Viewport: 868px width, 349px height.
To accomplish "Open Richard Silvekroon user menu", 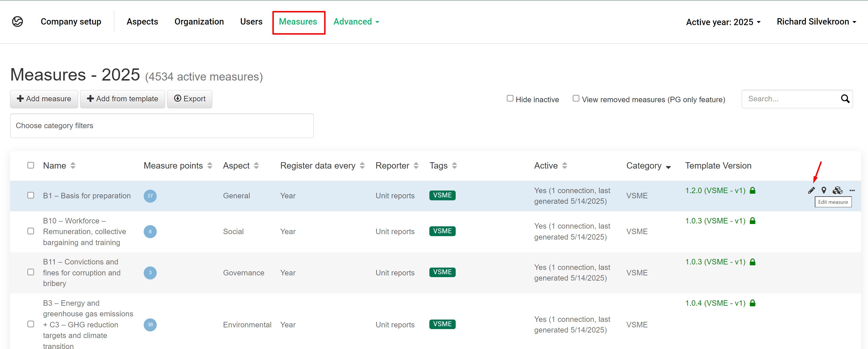I will click(x=816, y=22).
